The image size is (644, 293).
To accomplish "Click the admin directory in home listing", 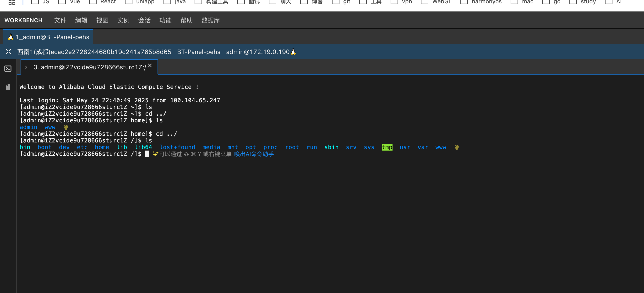I will click(x=28, y=127).
